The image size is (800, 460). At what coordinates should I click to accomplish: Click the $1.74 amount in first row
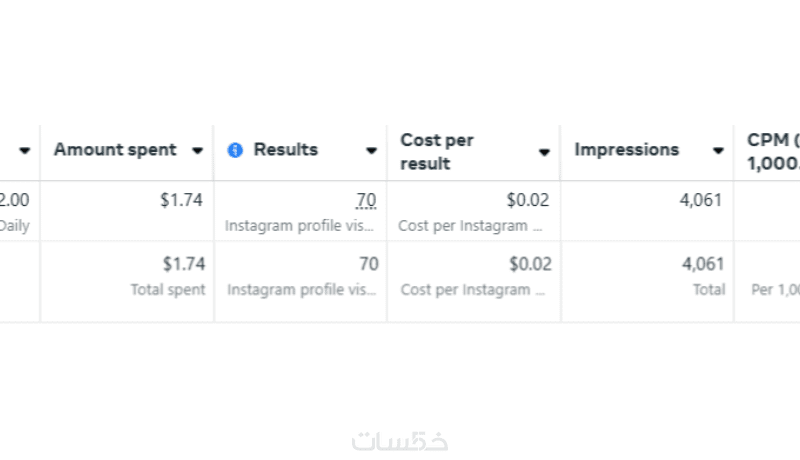[x=181, y=200]
